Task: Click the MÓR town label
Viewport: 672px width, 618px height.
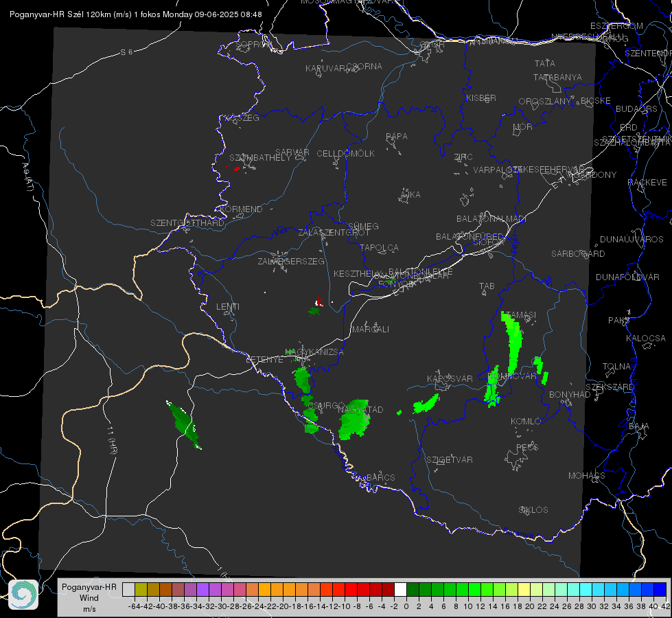Action: (523, 127)
